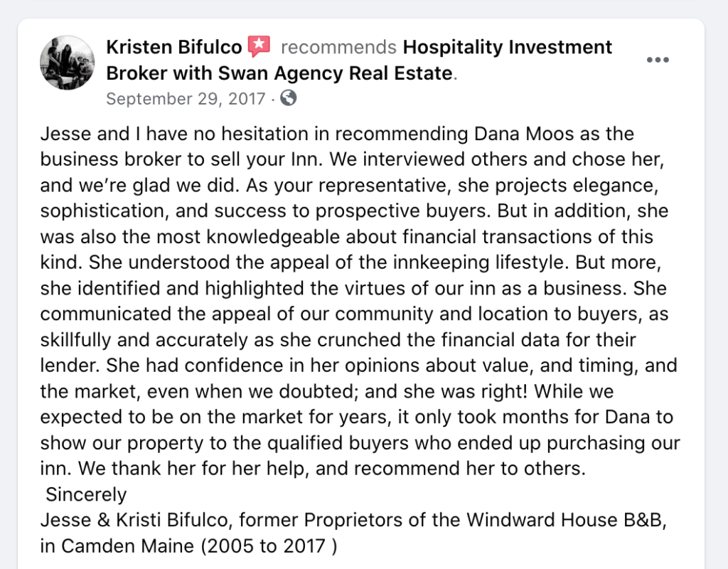The image size is (728, 569).
Task: Click 'Broker with Swan Agency Real Estate' text
Action: (279, 73)
